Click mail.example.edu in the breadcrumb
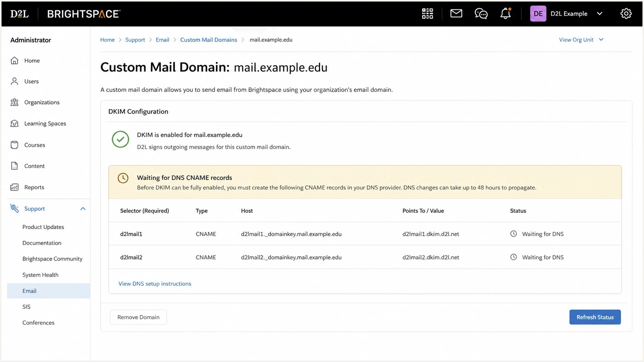This screenshot has height=362, width=644. point(271,40)
